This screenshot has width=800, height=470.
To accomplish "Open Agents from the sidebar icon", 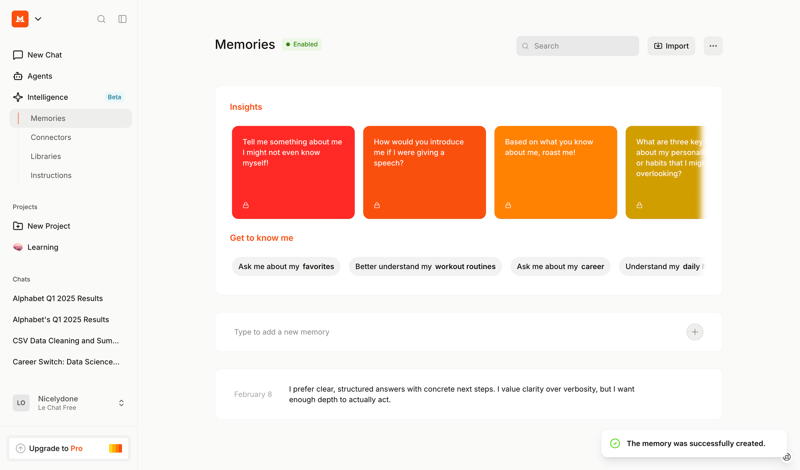I will coord(18,76).
